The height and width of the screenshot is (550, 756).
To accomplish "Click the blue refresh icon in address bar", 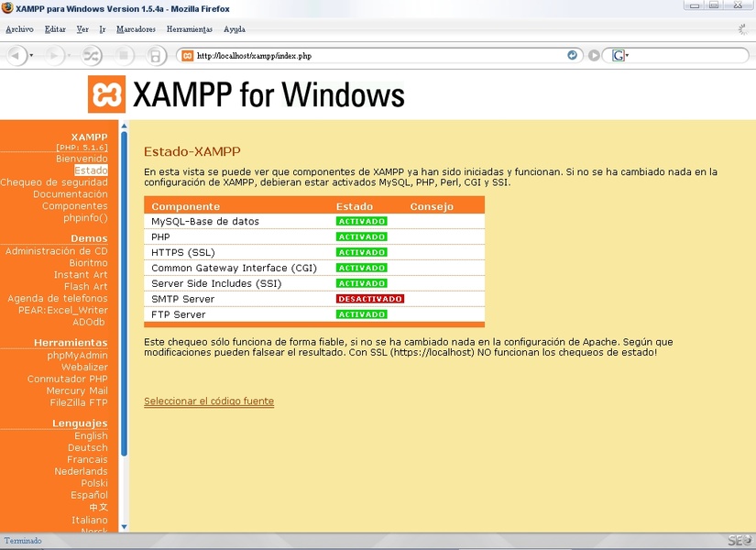I will (572, 56).
